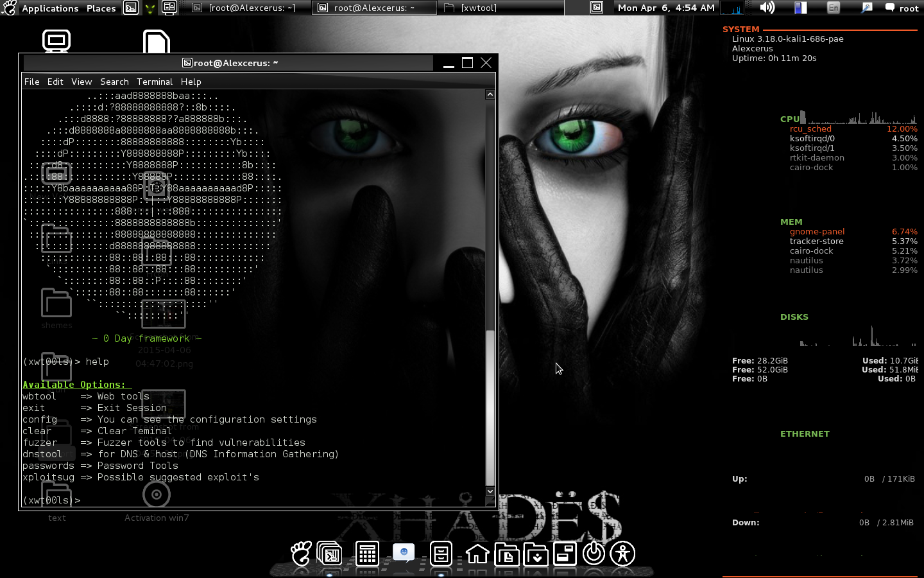
Task: Click the terminal scrollbar thumb
Action: (490, 408)
